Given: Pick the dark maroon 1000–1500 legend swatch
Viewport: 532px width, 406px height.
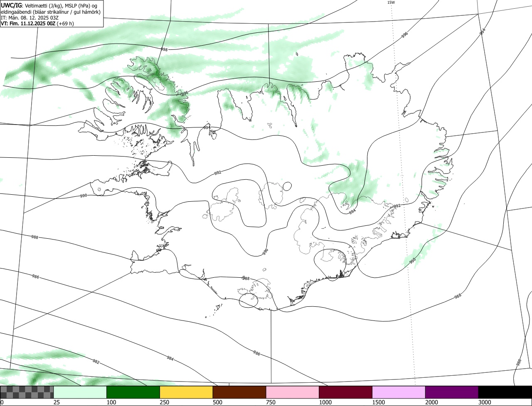Looking at the screenshot, I should [346, 392].
